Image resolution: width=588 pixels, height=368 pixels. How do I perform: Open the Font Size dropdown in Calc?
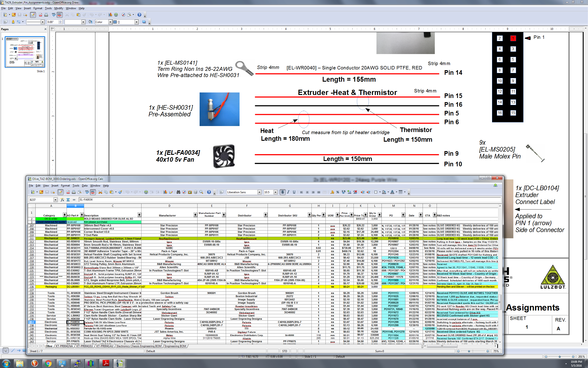click(275, 192)
